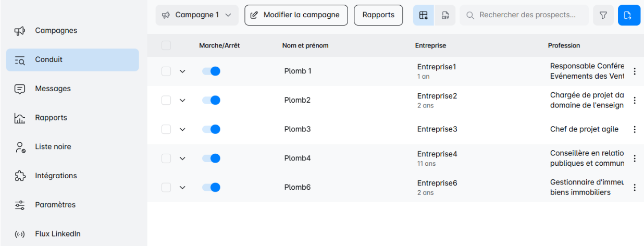Image resolution: width=644 pixels, height=246 pixels.
Task: Open the filter funnel icon
Action: [603, 15]
